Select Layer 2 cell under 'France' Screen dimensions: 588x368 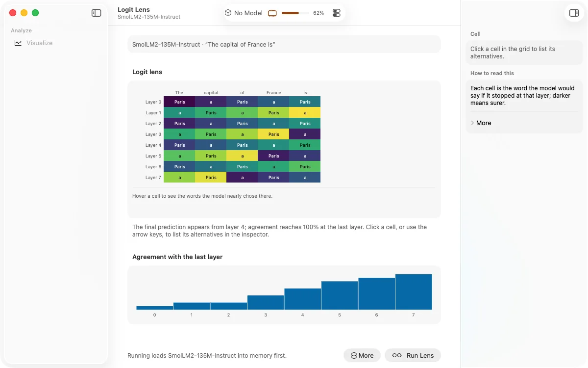click(273, 124)
